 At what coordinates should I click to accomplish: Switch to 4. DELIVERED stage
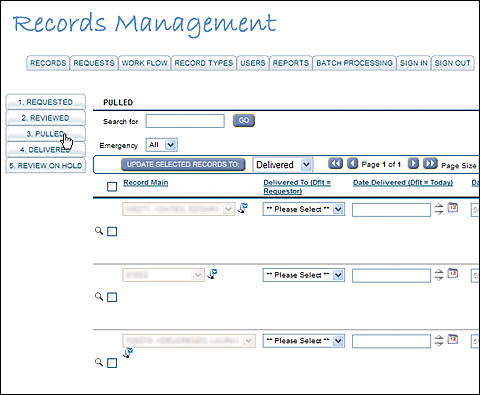tap(46, 150)
